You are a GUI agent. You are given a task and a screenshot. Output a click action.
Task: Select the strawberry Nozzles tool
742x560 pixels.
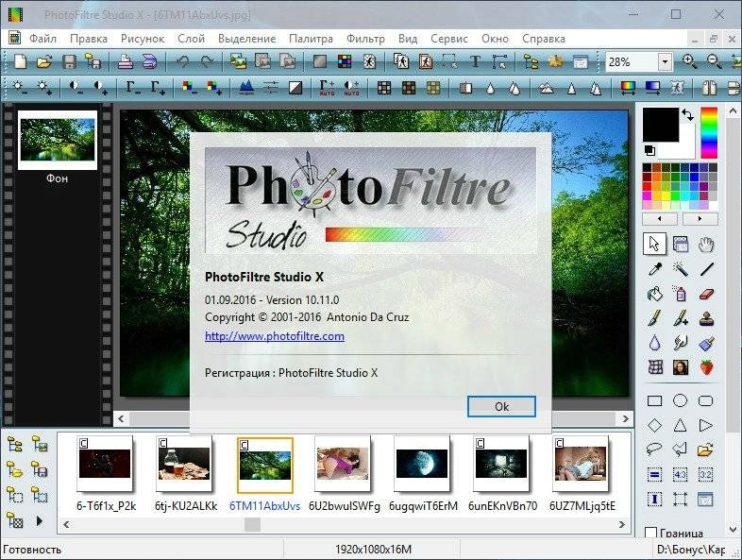[x=706, y=367]
